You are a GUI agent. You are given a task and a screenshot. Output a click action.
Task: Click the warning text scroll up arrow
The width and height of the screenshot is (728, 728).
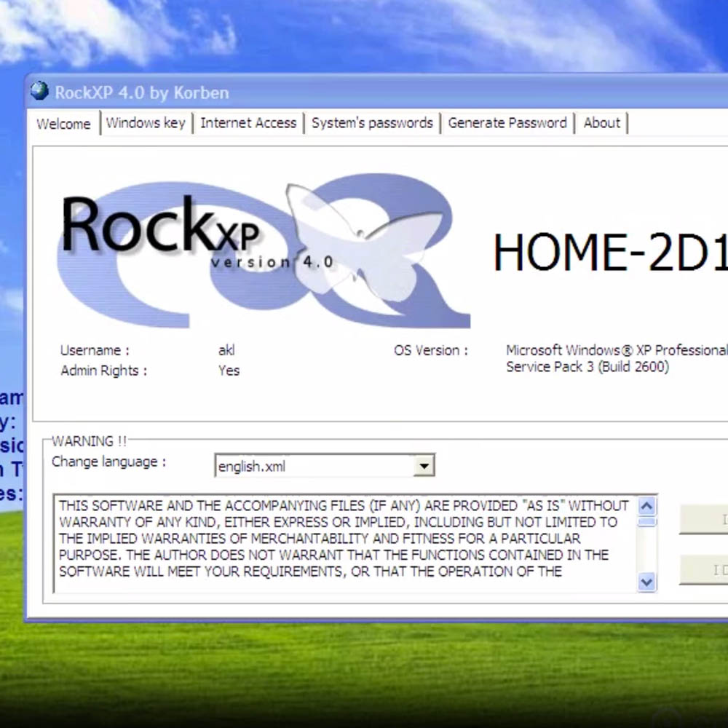pos(646,506)
